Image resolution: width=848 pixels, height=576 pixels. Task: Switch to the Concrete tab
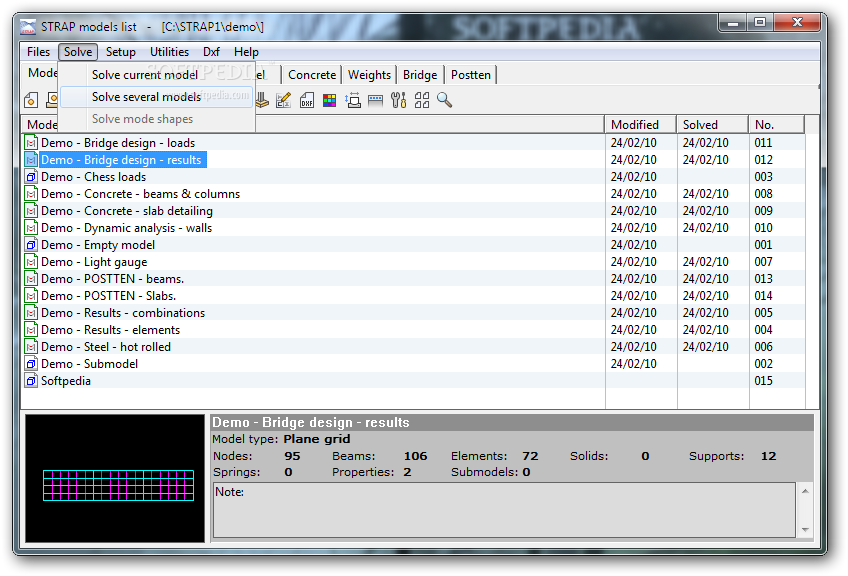(312, 75)
